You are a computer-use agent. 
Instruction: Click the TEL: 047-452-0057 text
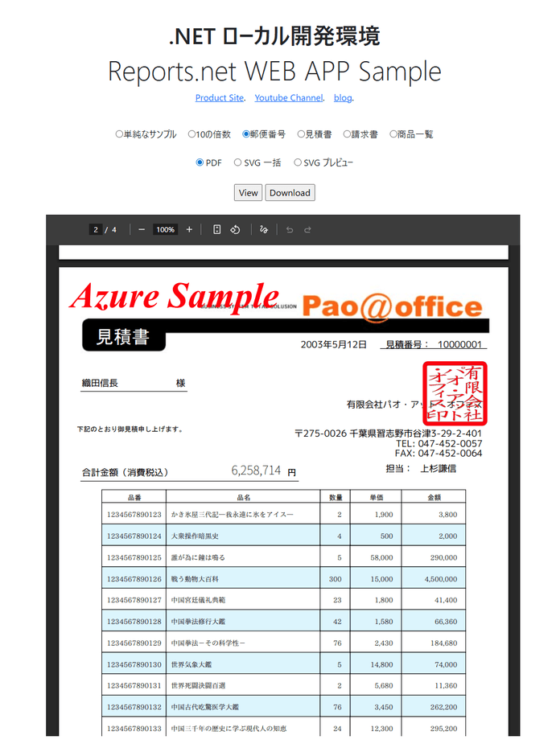click(x=439, y=444)
